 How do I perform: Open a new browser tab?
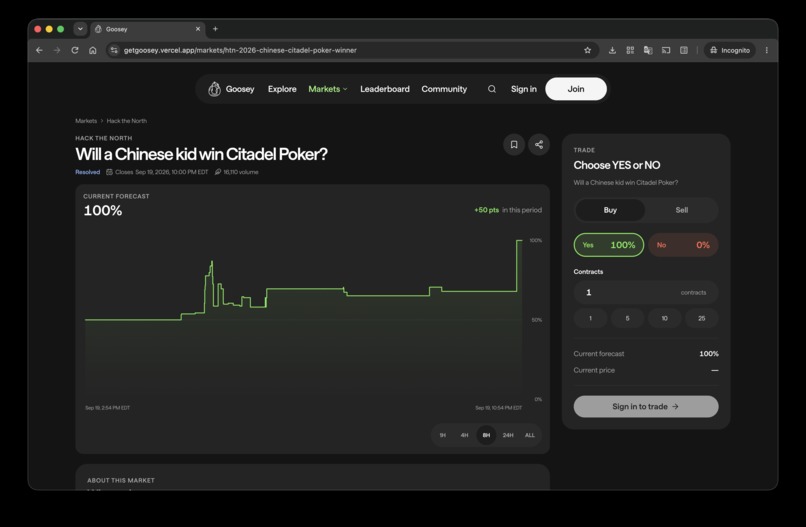pos(215,29)
